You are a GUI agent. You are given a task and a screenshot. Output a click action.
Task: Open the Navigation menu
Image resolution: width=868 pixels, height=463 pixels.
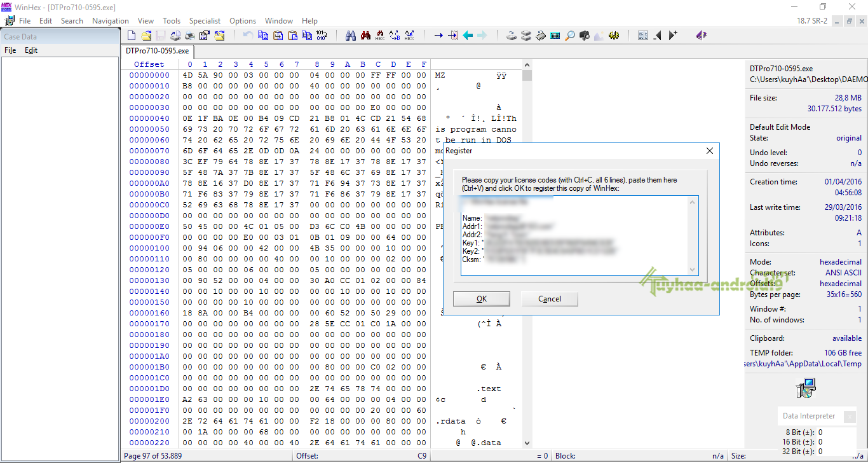click(111, 21)
